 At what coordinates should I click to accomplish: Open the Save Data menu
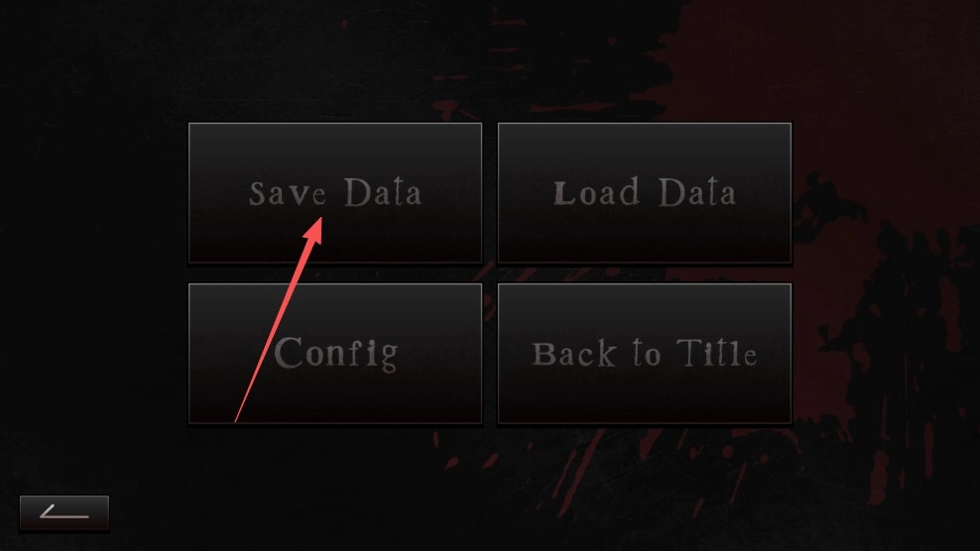[335, 192]
